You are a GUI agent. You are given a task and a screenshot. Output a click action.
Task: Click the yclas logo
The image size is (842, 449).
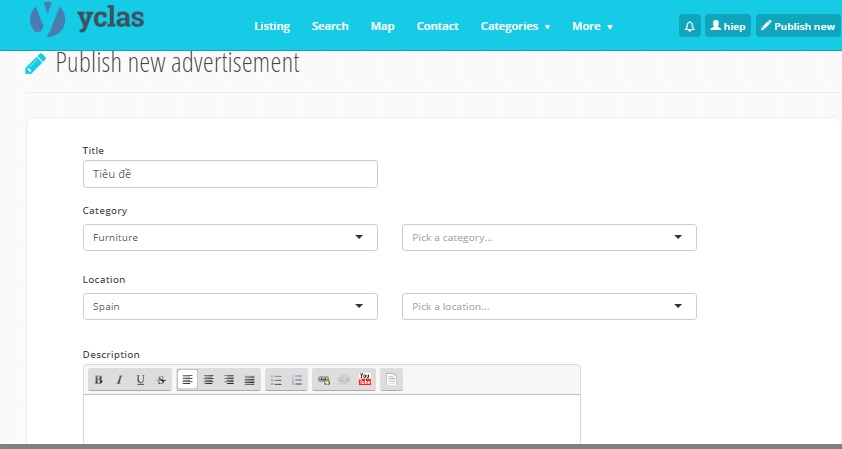point(87,19)
